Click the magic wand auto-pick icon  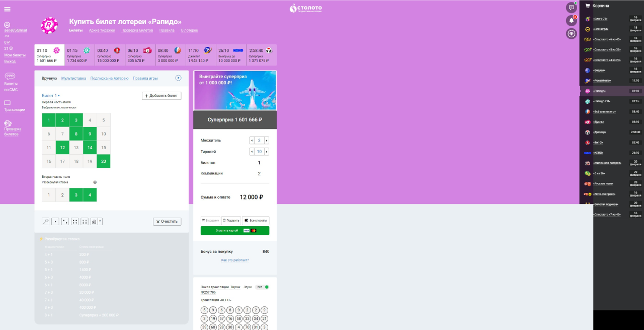tap(46, 222)
